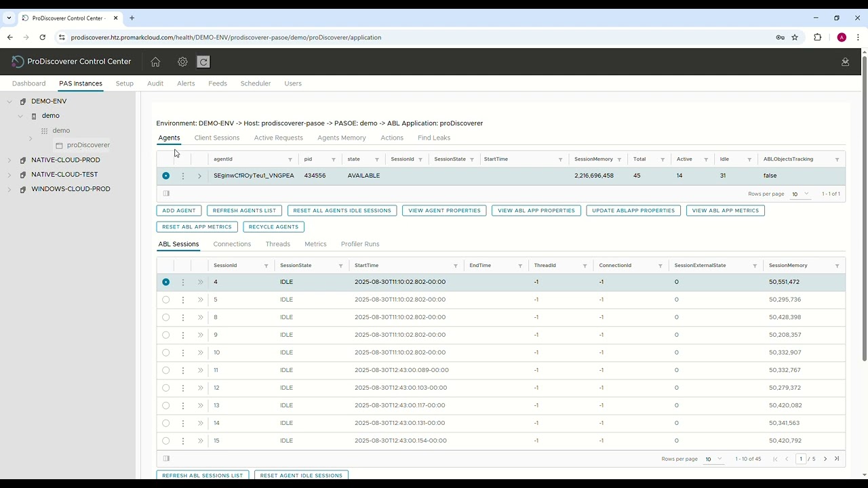Open row actions menu for session 13
The image size is (868, 488).
click(182, 405)
